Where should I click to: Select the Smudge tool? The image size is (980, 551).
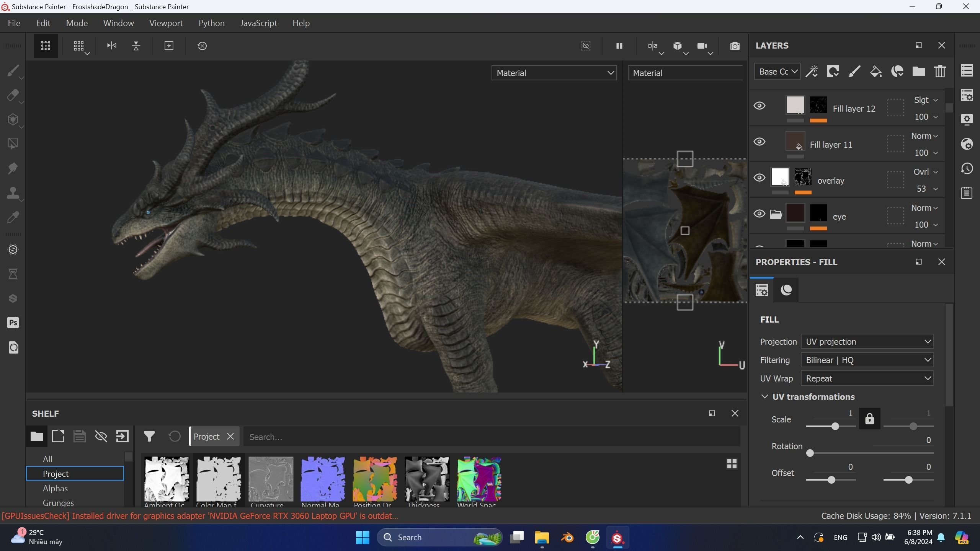click(x=13, y=168)
